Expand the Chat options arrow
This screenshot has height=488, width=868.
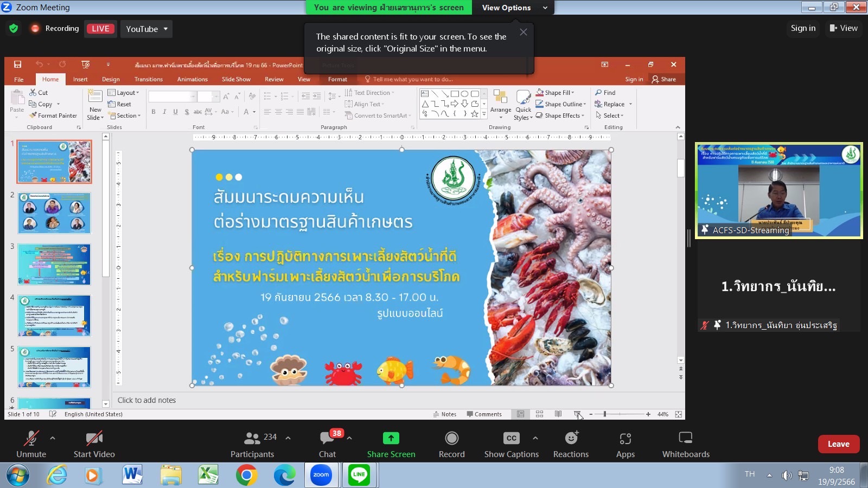coord(349,438)
